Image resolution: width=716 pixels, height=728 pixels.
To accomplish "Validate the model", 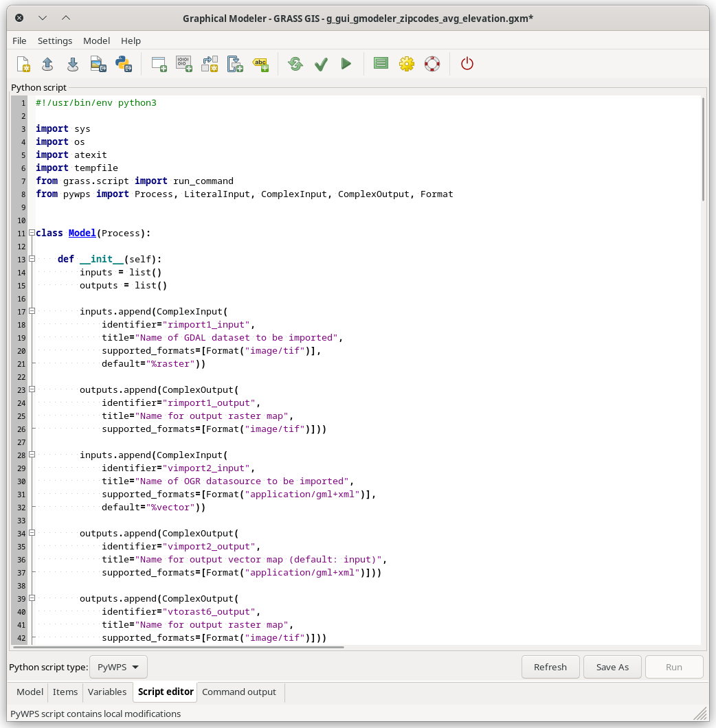I will click(x=321, y=64).
